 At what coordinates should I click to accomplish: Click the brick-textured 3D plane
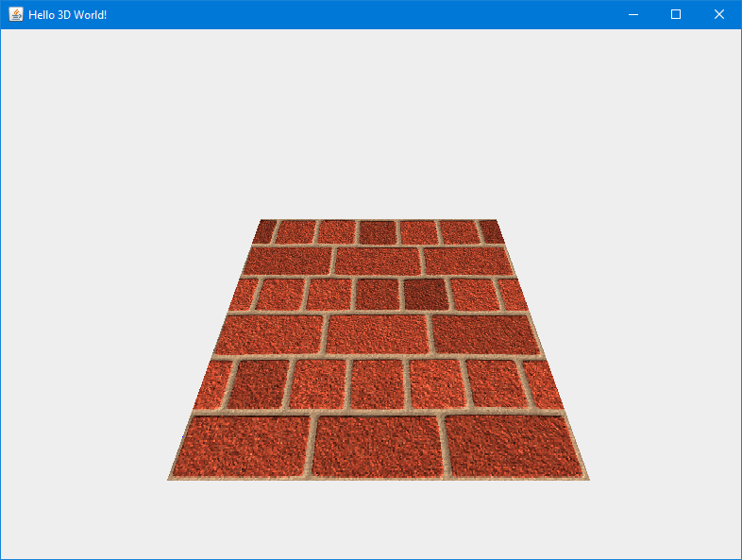(x=379, y=349)
